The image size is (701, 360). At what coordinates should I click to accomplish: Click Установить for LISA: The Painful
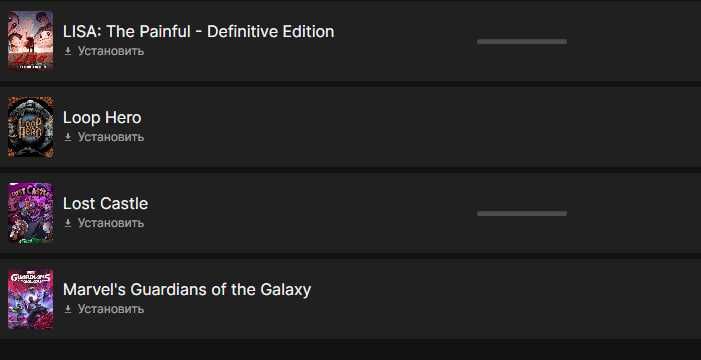tap(111, 51)
